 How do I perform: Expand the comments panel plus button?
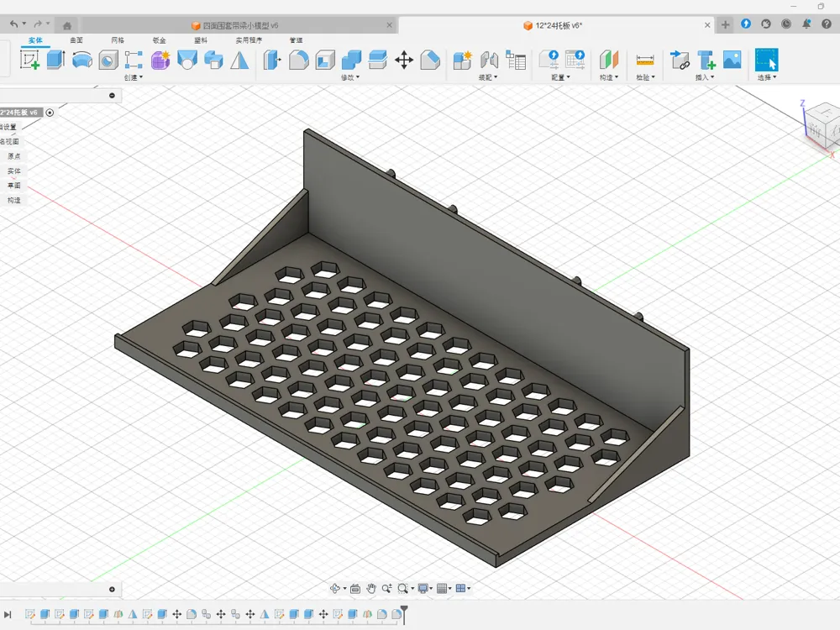click(112, 590)
